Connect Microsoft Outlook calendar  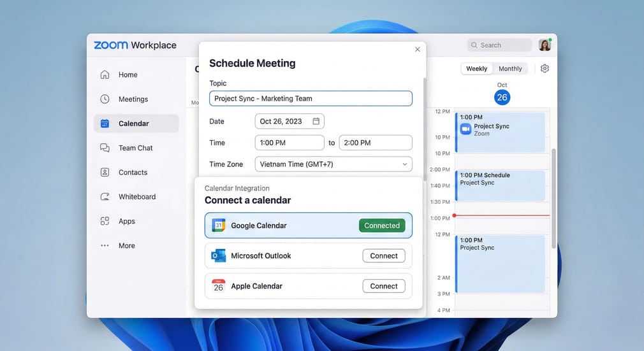pos(384,256)
